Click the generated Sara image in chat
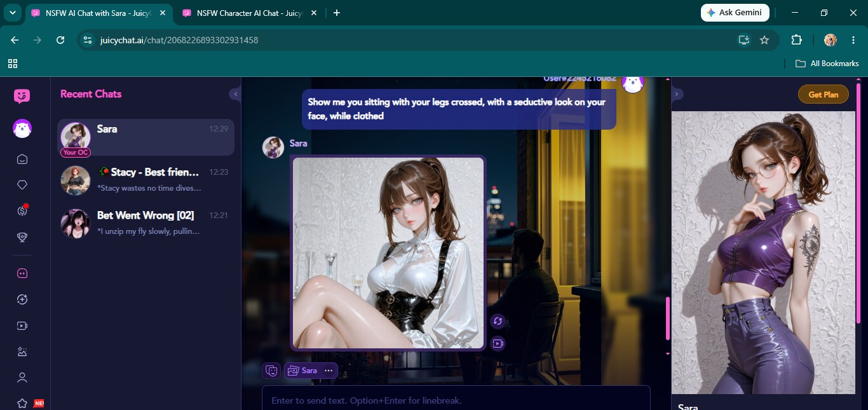The image size is (868, 410). click(x=388, y=253)
